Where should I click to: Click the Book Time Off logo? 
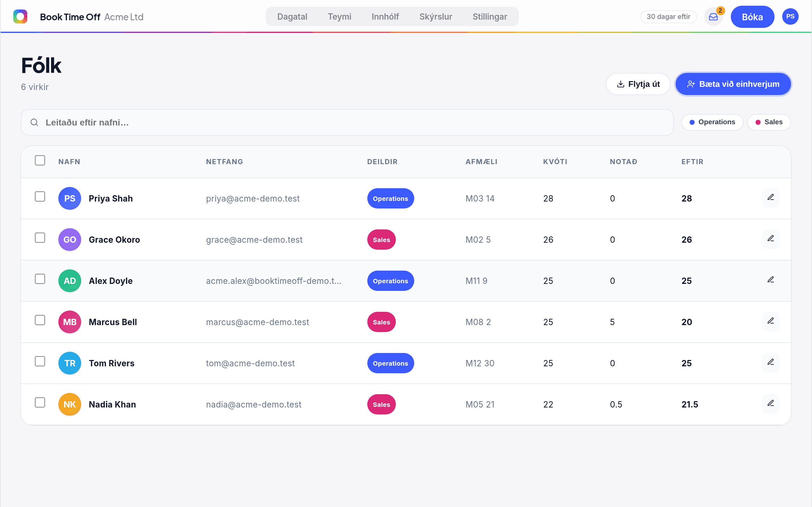coord(20,16)
